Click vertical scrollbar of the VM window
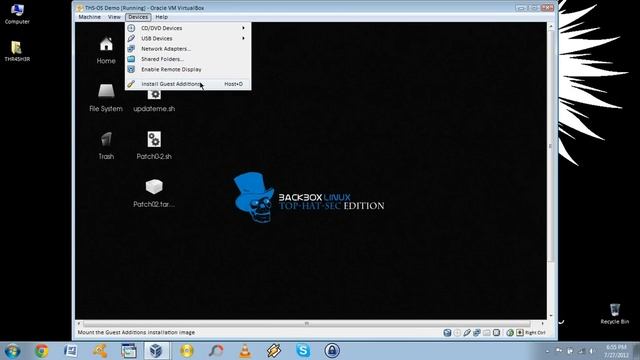 click(551, 146)
